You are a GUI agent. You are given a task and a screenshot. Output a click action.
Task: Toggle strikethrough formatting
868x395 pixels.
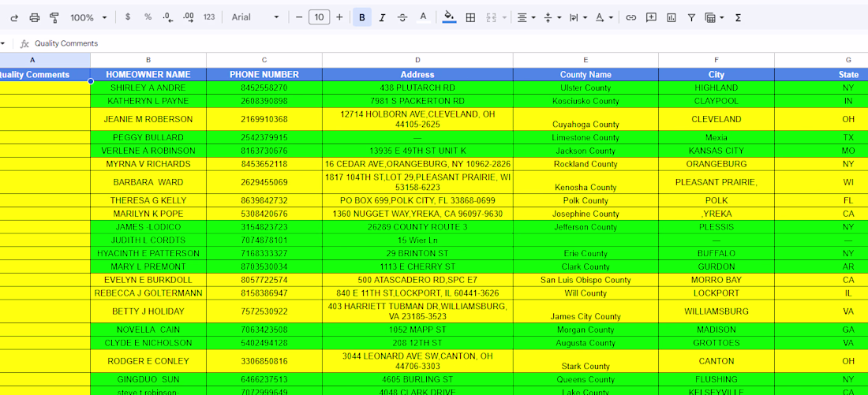402,17
